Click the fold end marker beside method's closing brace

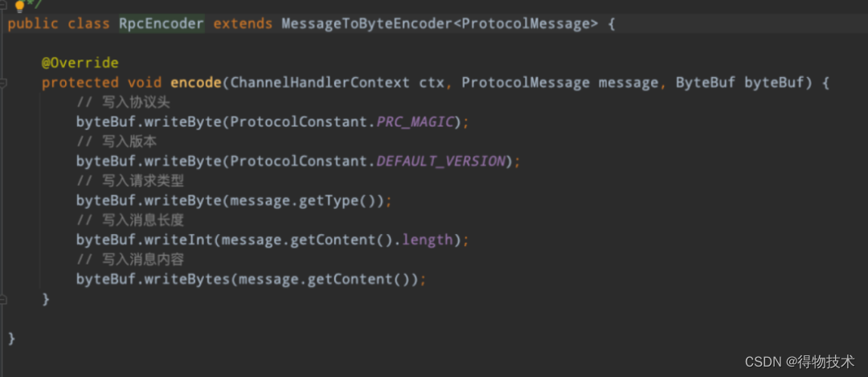click(x=3, y=300)
